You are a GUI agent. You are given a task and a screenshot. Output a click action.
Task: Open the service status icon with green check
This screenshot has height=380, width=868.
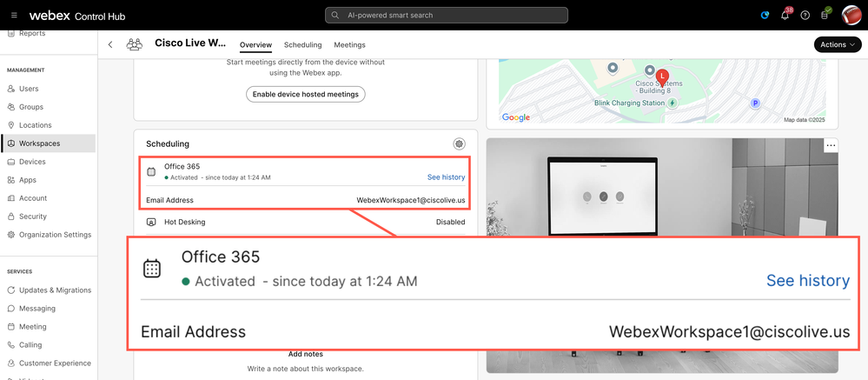point(825,15)
